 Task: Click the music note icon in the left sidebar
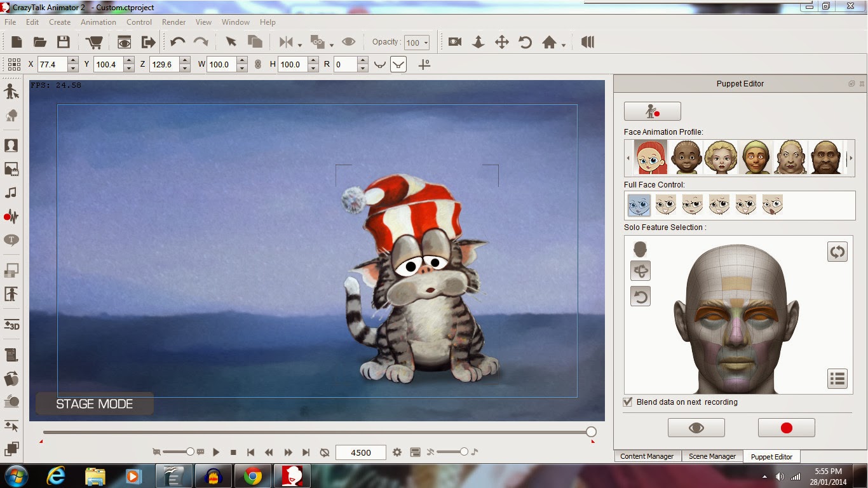pos(11,193)
